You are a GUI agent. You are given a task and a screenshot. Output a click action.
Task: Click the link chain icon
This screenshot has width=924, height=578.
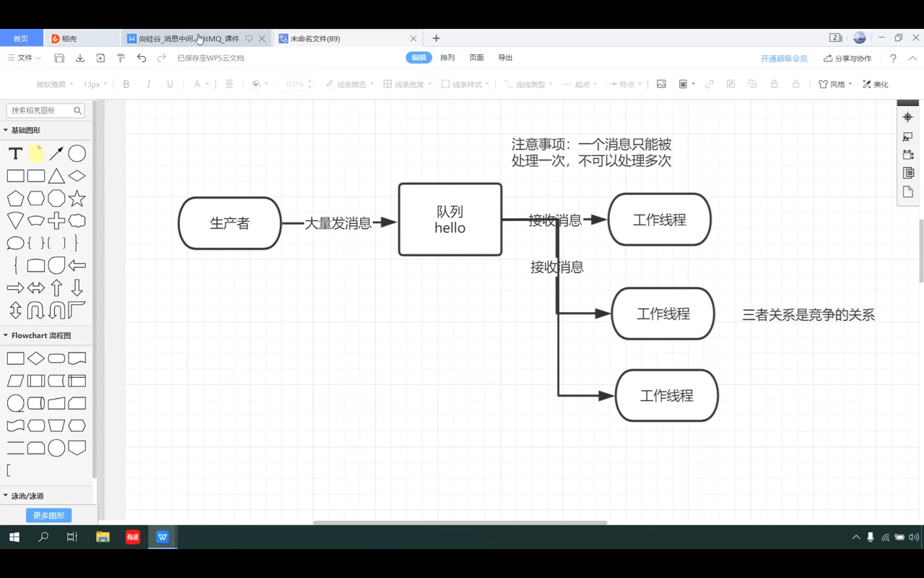pyautogui.click(x=710, y=85)
